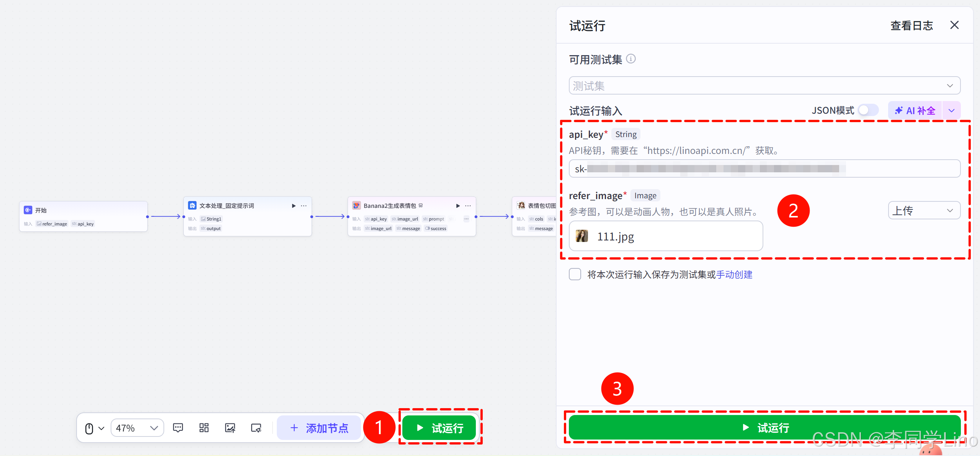Check the save run input as test set box
The height and width of the screenshot is (456, 980).
pos(575,275)
